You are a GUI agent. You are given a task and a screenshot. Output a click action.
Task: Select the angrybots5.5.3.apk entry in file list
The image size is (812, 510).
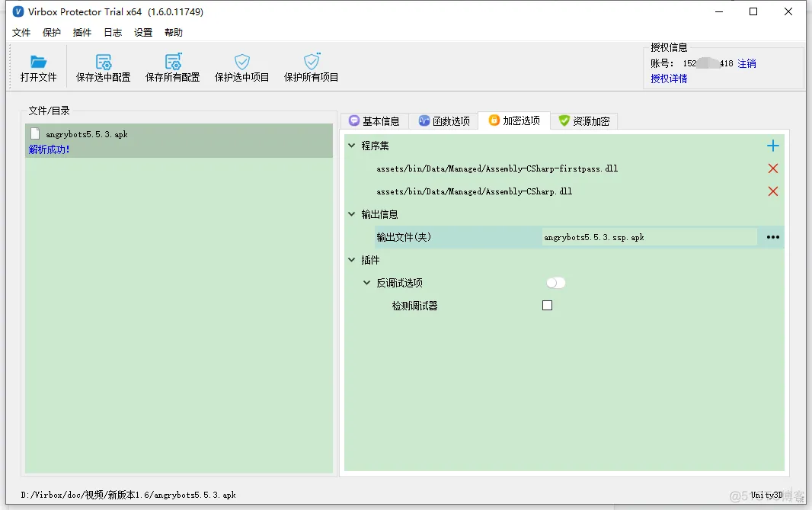coord(179,140)
